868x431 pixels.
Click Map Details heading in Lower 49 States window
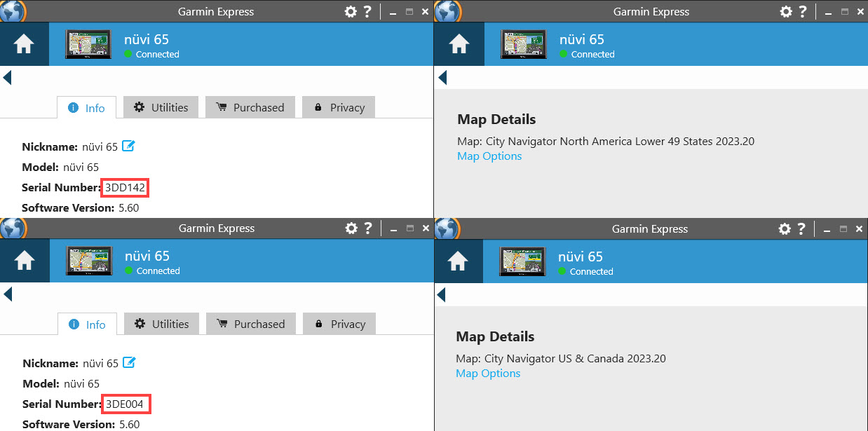(x=496, y=119)
